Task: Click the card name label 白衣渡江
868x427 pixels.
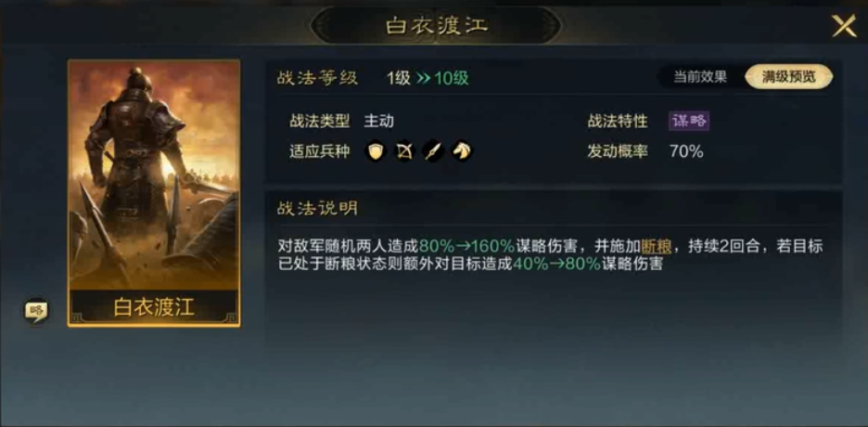Action: [x=154, y=307]
